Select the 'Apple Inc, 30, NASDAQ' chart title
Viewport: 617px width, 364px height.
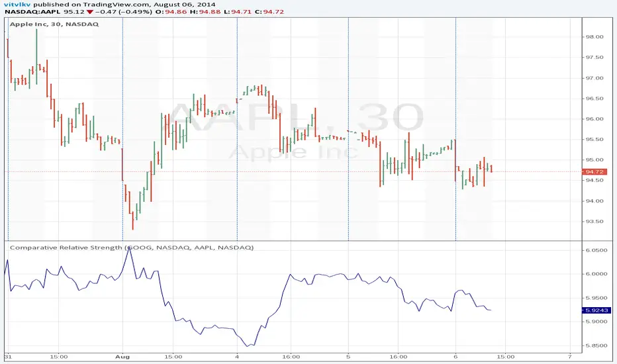pyautogui.click(x=54, y=24)
